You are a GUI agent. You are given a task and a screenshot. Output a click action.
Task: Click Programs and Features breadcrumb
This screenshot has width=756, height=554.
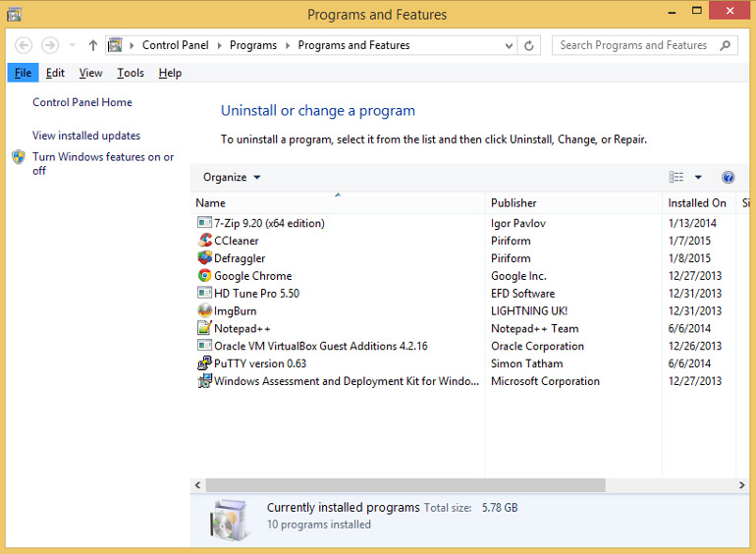tap(353, 45)
